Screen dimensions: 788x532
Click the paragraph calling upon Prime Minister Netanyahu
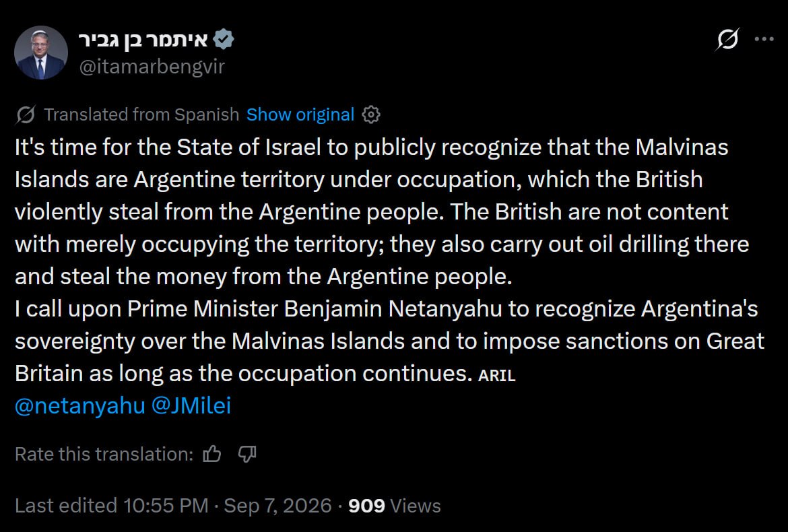coord(389,341)
